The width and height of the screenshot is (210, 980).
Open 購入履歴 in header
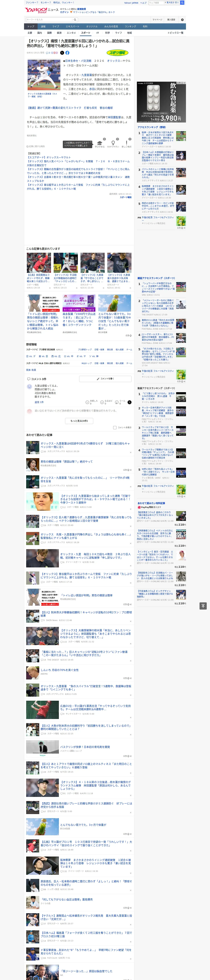point(171,20)
